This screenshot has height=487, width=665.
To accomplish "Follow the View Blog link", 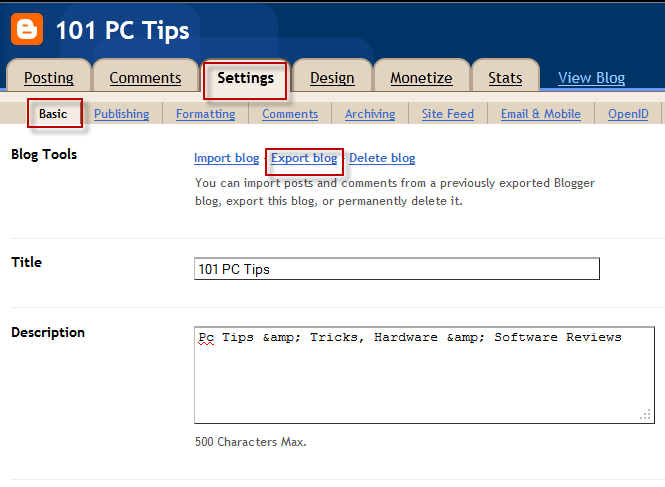I will pos(591,78).
